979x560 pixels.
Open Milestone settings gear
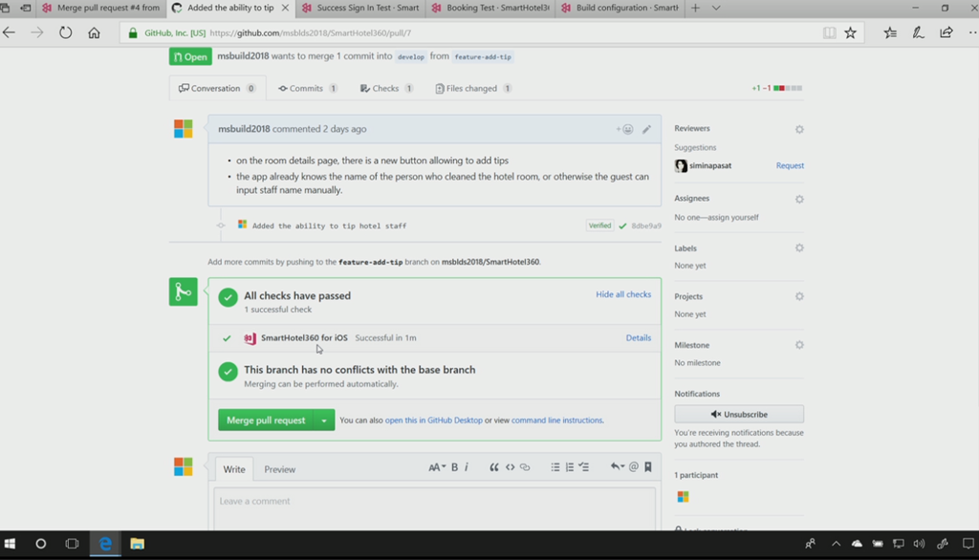click(x=799, y=345)
